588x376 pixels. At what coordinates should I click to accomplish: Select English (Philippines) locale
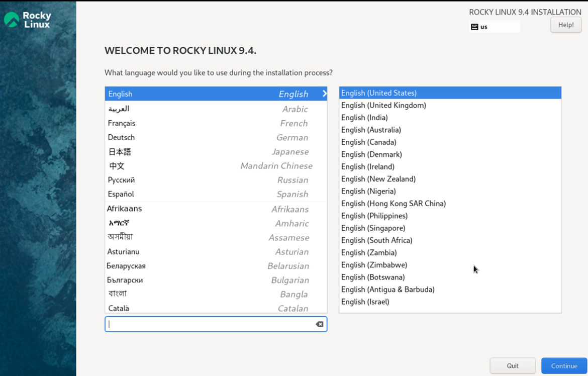tap(450, 216)
